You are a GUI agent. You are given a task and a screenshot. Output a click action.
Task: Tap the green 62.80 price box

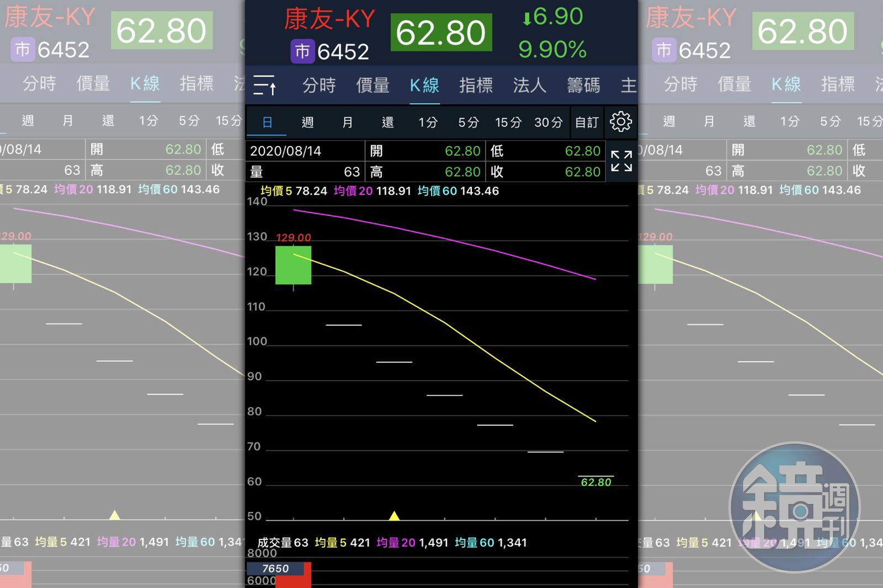441,33
